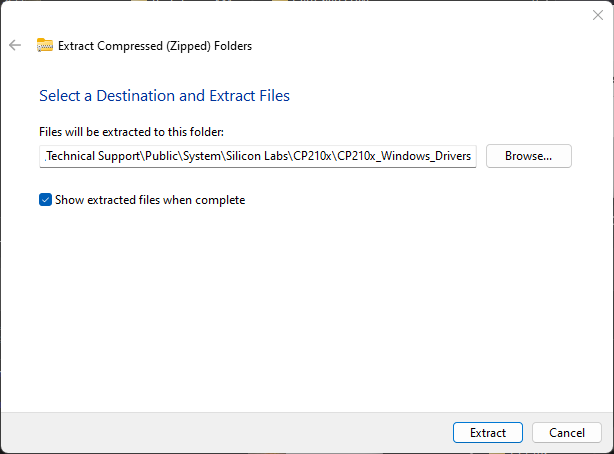Click the grey footer bar left of Extract
Viewport: 614px width, 454px height.
227,432
